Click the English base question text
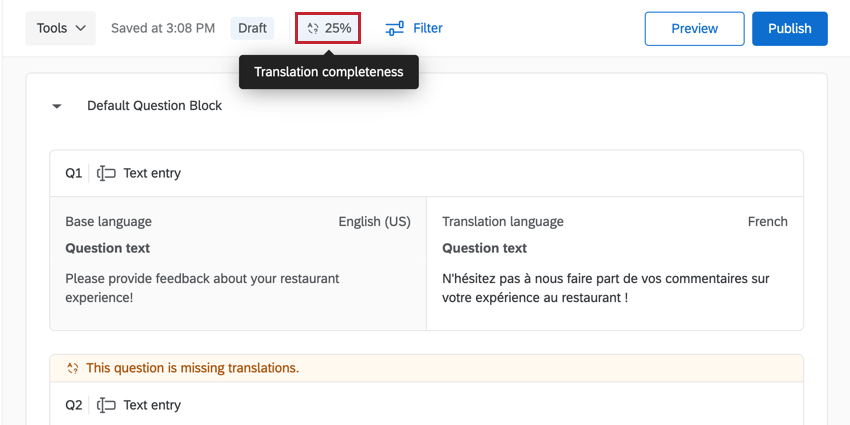This screenshot has height=425, width=850. (x=202, y=288)
